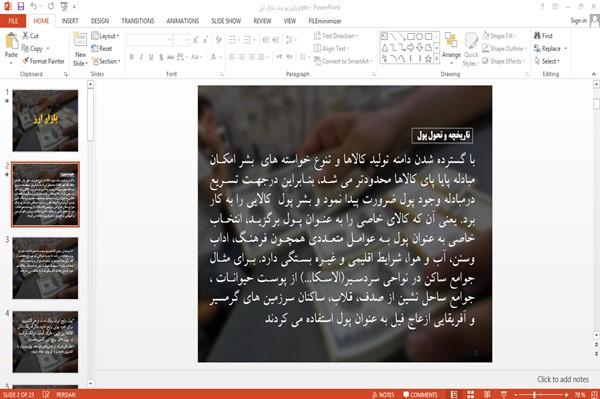Pick the oval shape in shapes gallery
This screenshot has width=600, height=399.
[419, 36]
